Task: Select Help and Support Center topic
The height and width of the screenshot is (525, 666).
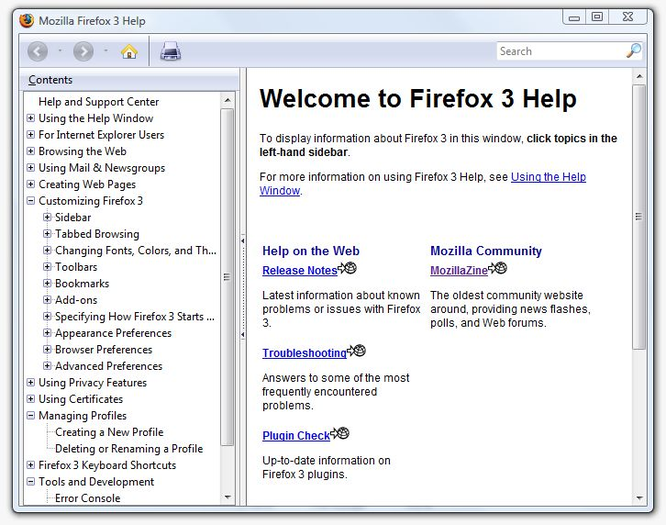Action: [99, 102]
